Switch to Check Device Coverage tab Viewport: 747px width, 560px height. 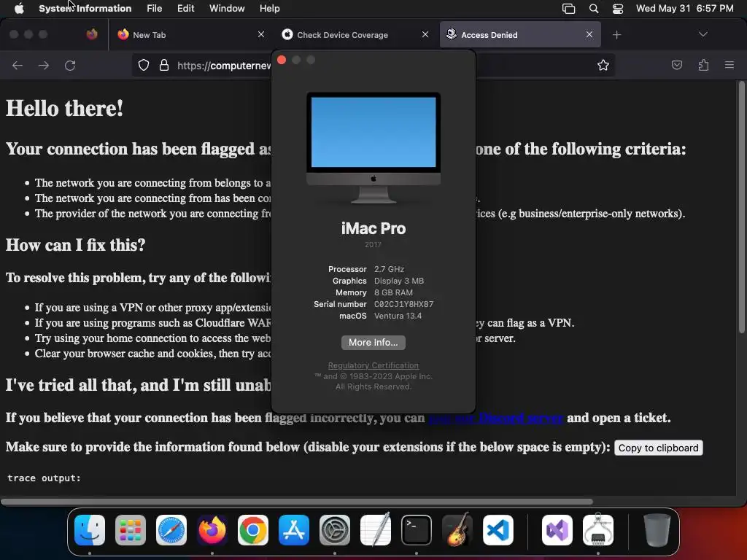point(355,35)
